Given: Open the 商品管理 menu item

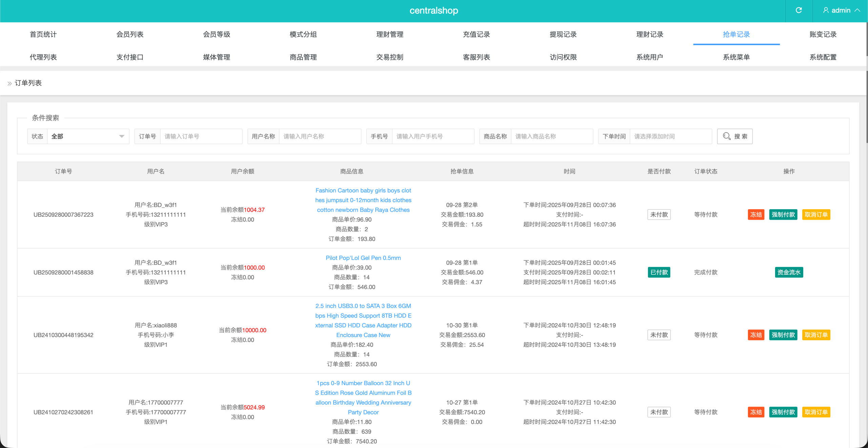Looking at the screenshot, I should click(x=303, y=57).
